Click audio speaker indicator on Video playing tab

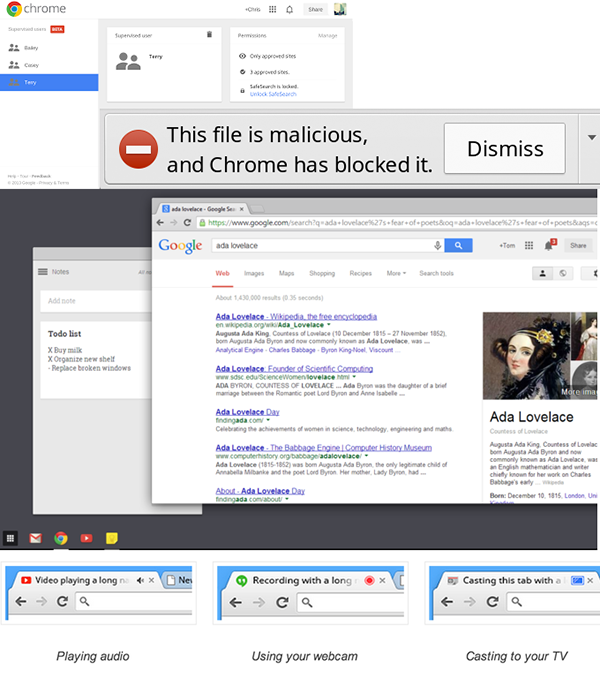point(140,580)
